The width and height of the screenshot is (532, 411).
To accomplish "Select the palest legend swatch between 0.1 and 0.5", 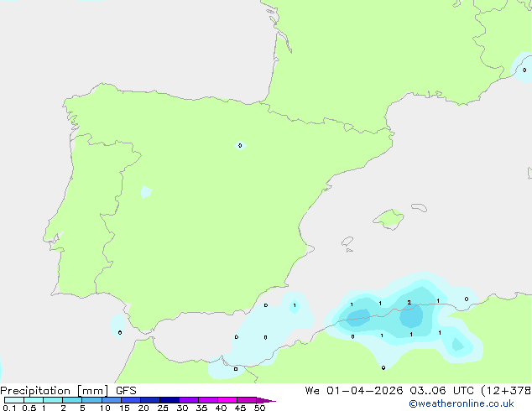I will click(14, 400).
